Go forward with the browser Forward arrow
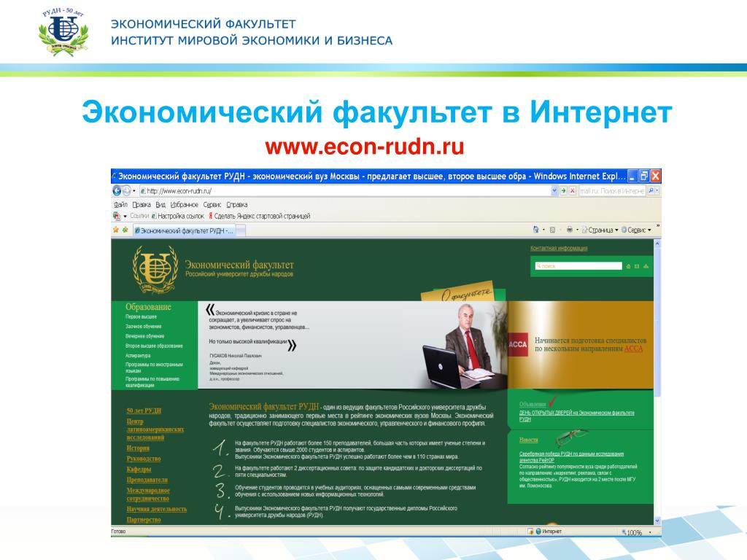The height and width of the screenshot is (560, 747). click(127, 190)
